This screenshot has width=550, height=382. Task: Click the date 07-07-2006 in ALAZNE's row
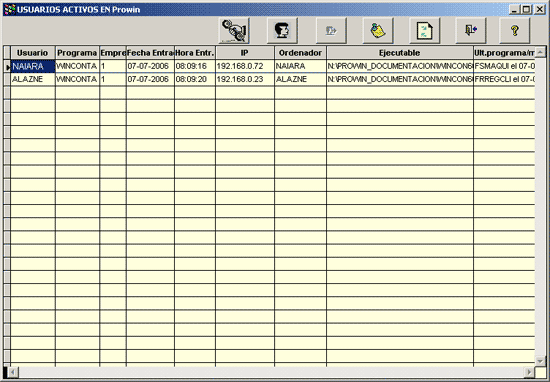pos(150,79)
